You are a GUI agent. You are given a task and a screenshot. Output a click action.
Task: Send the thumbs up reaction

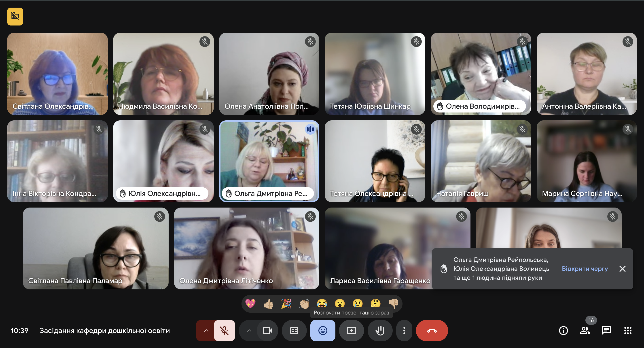[x=268, y=303]
